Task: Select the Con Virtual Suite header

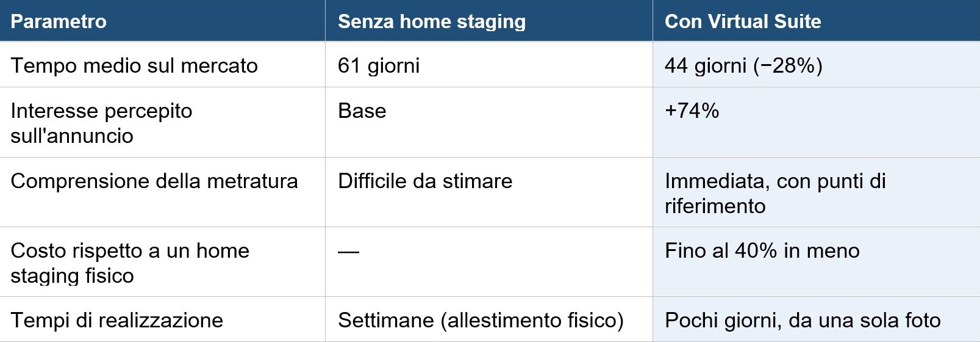Action: [817, 21]
